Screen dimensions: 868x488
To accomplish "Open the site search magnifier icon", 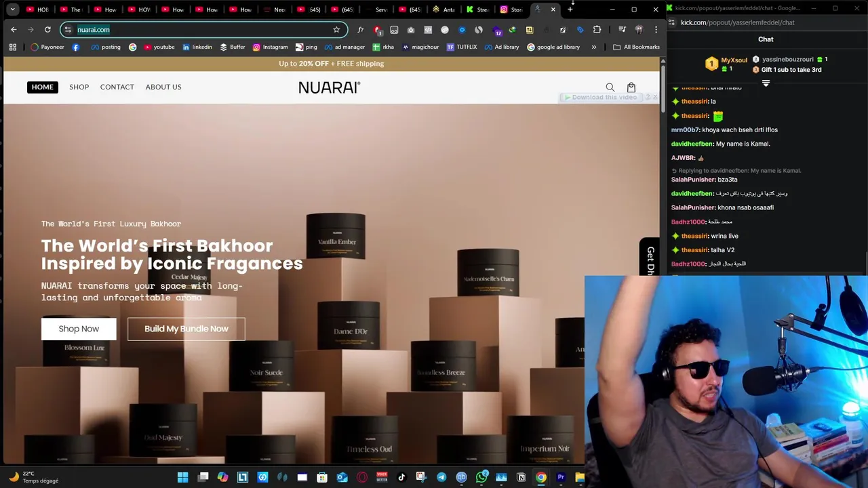I will pos(610,87).
